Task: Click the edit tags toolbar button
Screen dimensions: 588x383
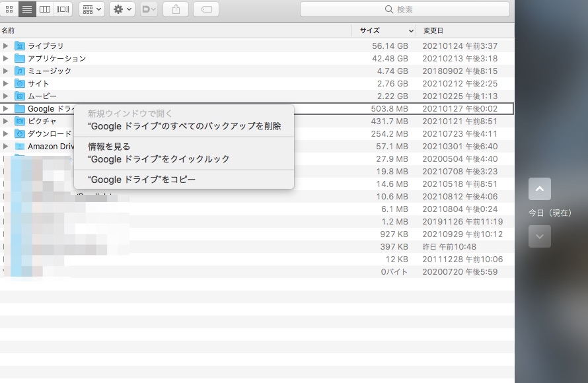Action: tap(206, 9)
